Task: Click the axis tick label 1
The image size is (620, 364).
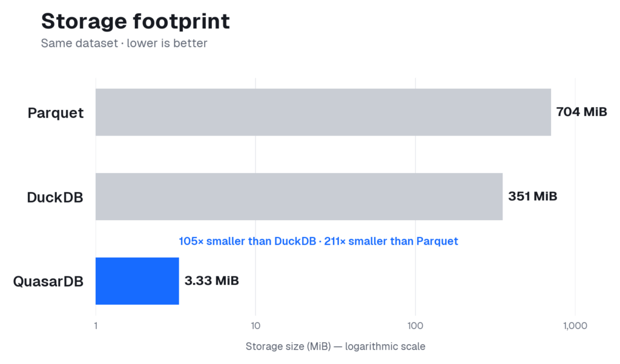Action: (96, 326)
